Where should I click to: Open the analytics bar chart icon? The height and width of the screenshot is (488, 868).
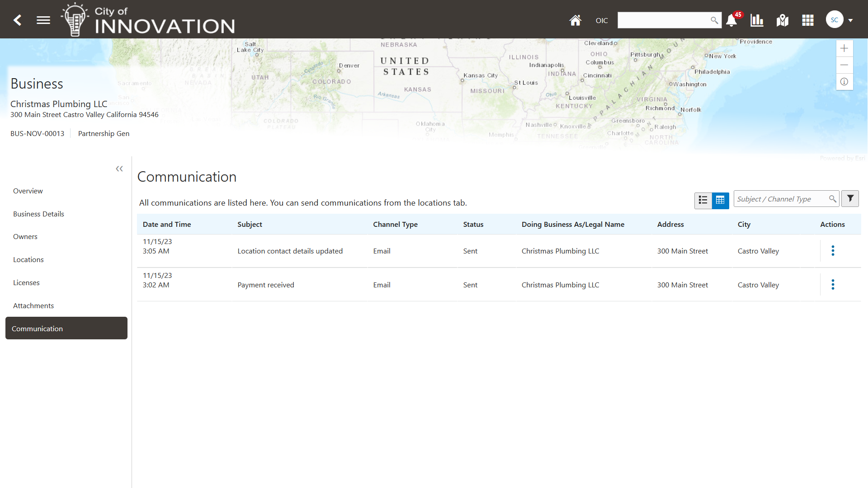pos(756,20)
